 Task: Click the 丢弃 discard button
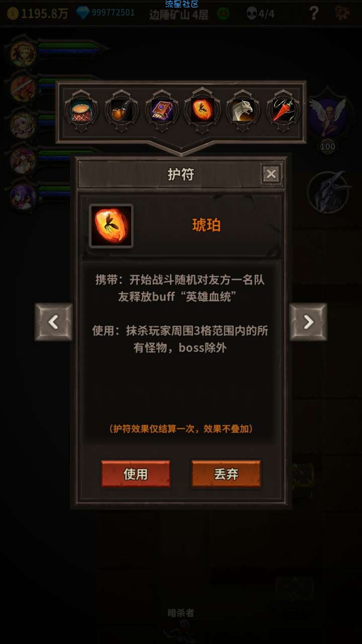226,474
